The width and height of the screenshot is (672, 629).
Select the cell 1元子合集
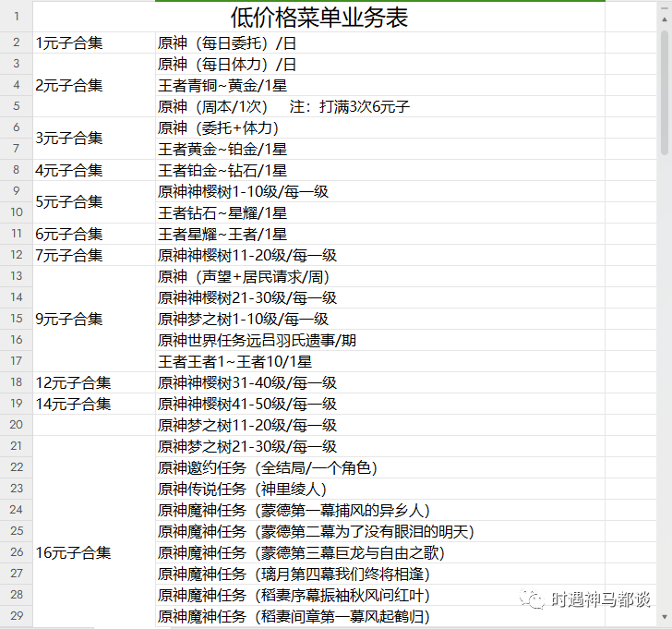pyautogui.click(x=94, y=42)
